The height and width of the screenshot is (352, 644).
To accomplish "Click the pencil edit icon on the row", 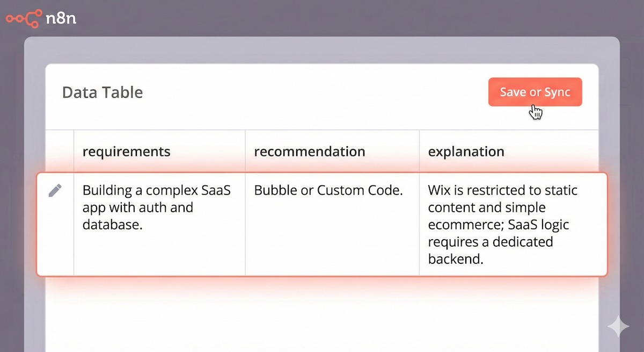I will pyautogui.click(x=55, y=190).
